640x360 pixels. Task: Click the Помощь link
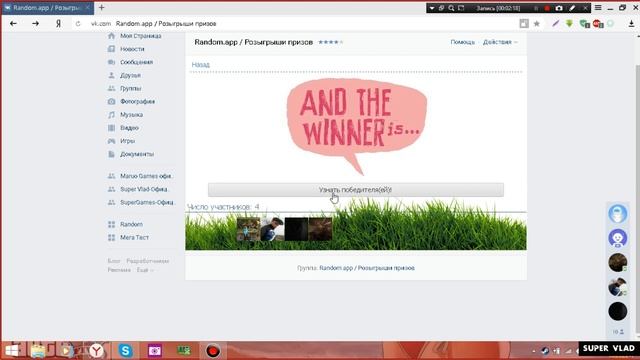tap(462, 42)
